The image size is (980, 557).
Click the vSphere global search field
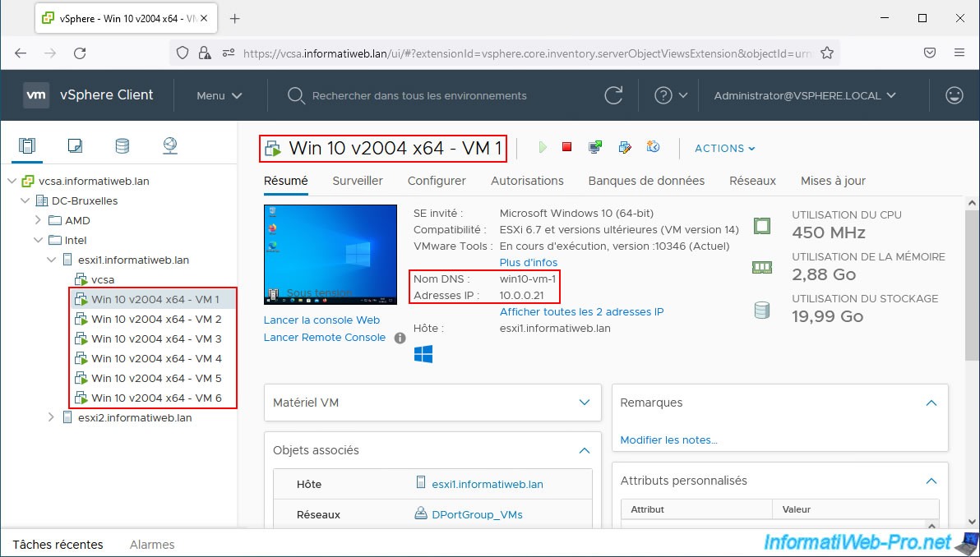(419, 95)
